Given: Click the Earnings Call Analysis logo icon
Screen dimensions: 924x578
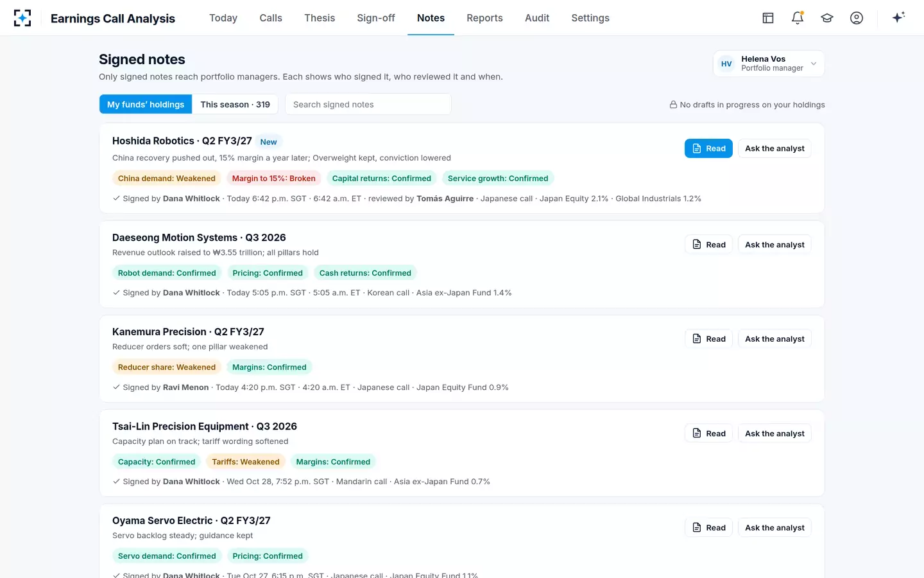Looking at the screenshot, I should pos(22,18).
